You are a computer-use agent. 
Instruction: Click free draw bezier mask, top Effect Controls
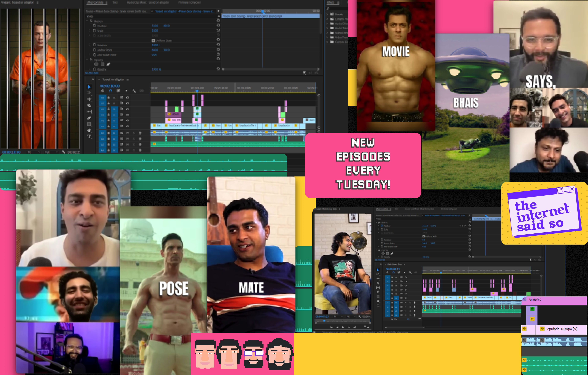click(108, 64)
